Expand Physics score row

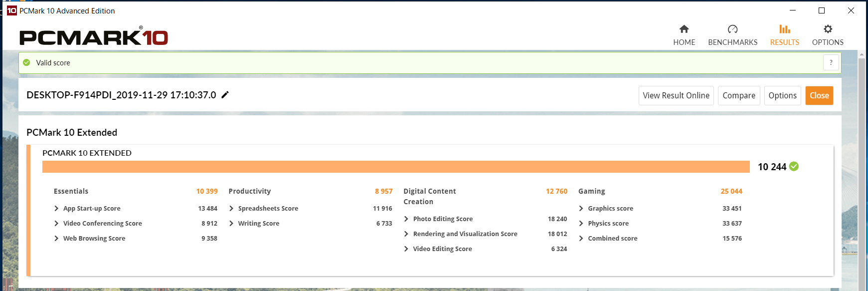click(581, 224)
